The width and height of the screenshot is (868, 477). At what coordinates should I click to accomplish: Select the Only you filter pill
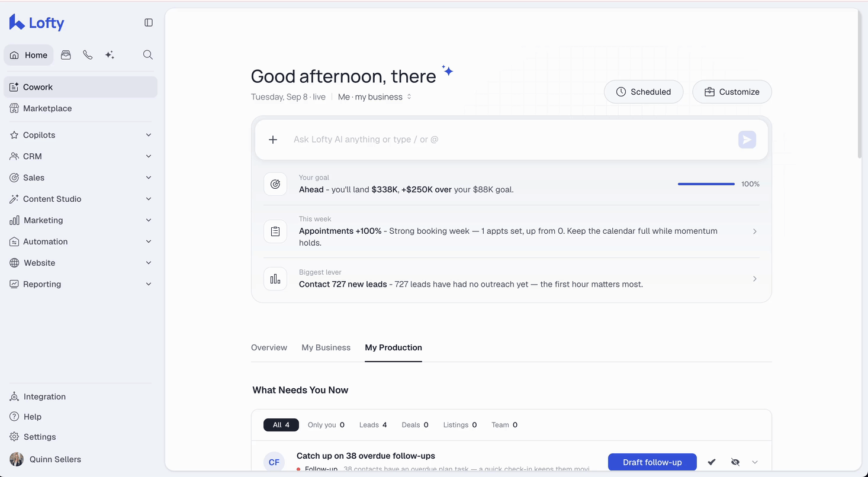pos(326,425)
